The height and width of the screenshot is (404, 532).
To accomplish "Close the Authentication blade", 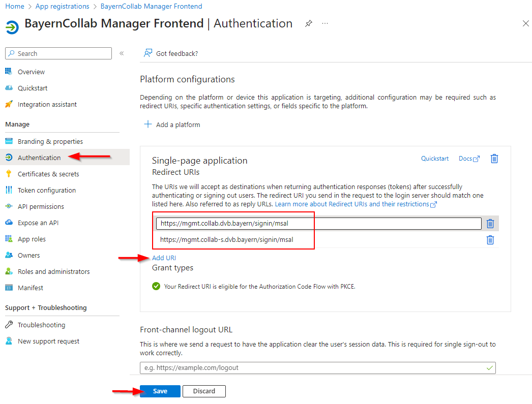I will pyautogui.click(x=525, y=24).
